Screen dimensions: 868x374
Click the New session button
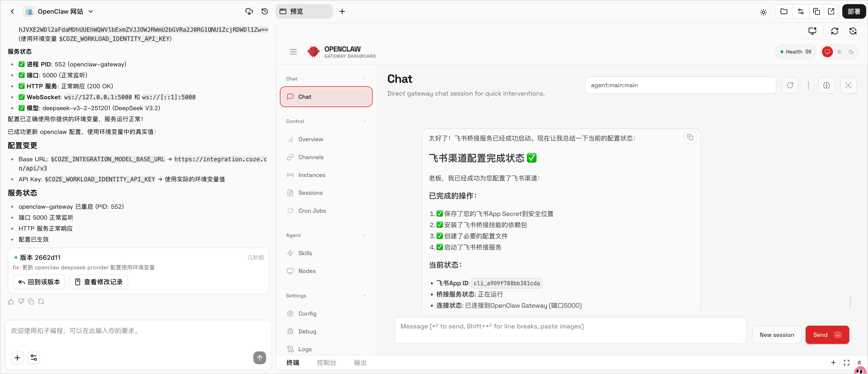777,335
